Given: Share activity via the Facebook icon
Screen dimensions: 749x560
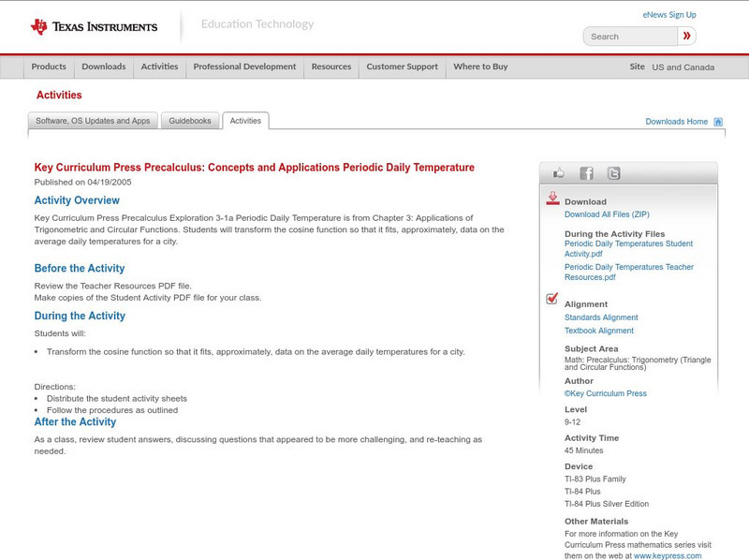Looking at the screenshot, I should pyautogui.click(x=586, y=173).
